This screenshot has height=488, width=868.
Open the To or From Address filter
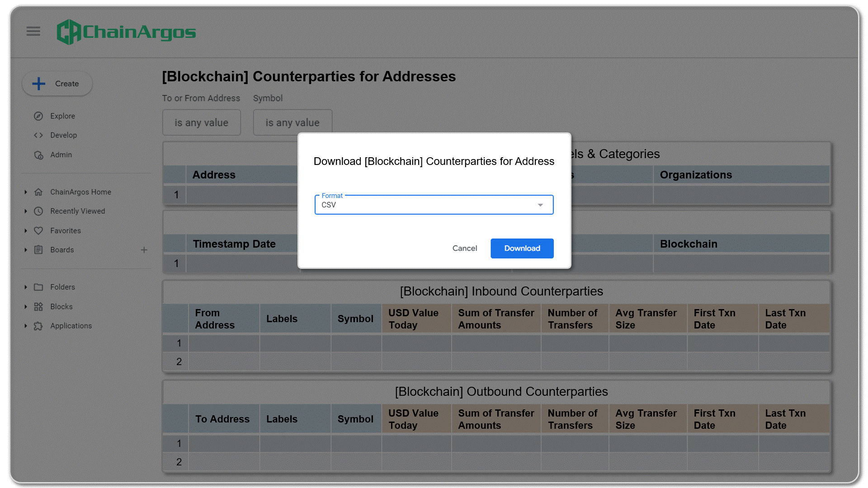point(201,122)
